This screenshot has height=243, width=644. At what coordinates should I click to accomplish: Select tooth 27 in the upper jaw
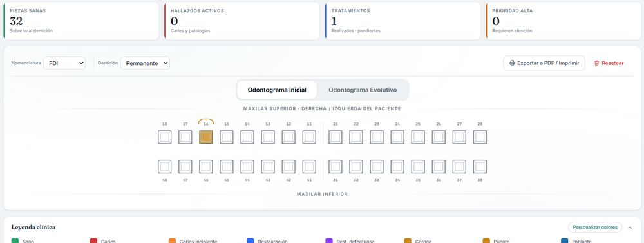460,137
